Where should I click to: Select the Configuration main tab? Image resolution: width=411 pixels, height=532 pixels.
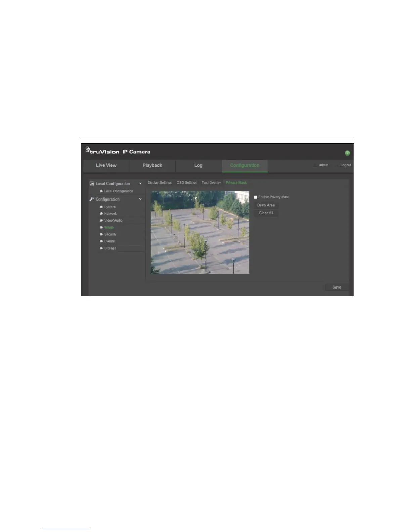245,166
